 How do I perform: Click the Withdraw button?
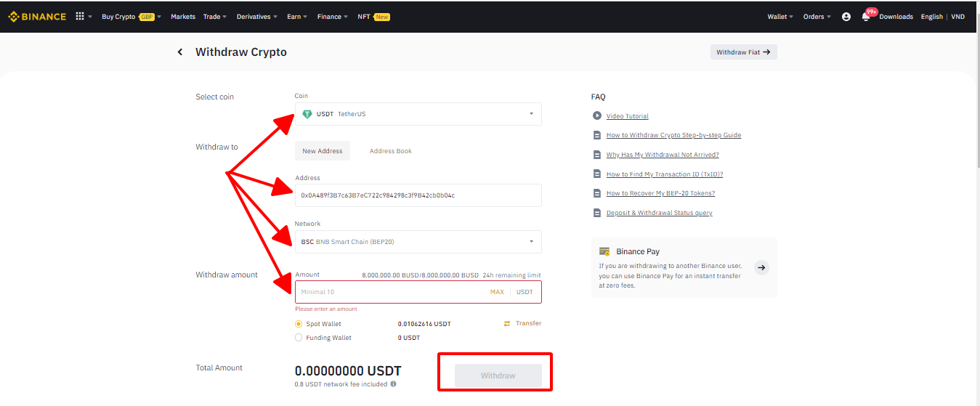[498, 375]
